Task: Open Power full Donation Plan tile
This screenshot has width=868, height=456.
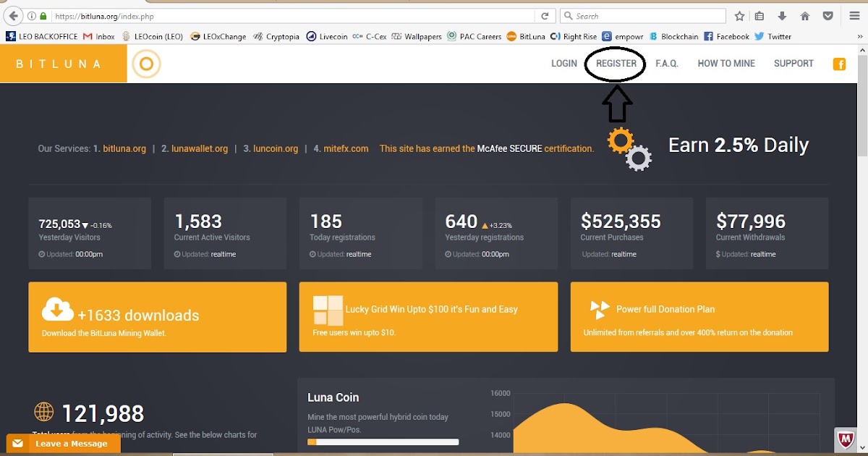Action: pyautogui.click(x=699, y=317)
